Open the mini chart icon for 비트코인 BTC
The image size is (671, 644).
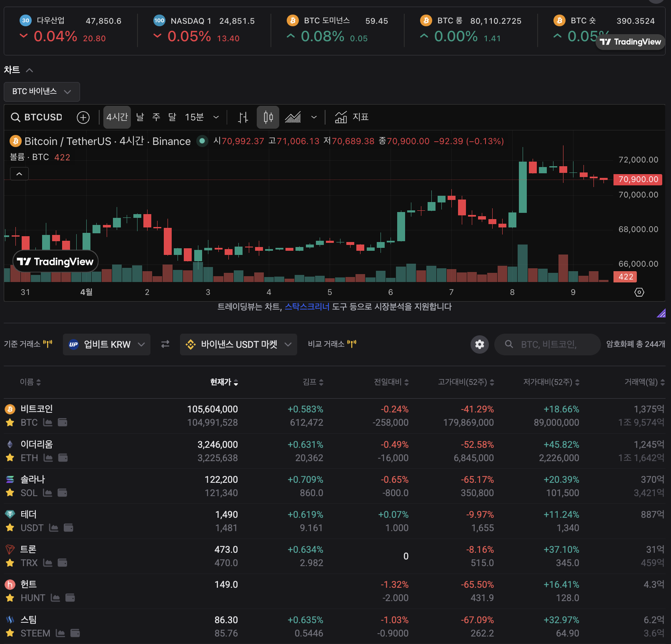pyautogui.click(x=48, y=422)
